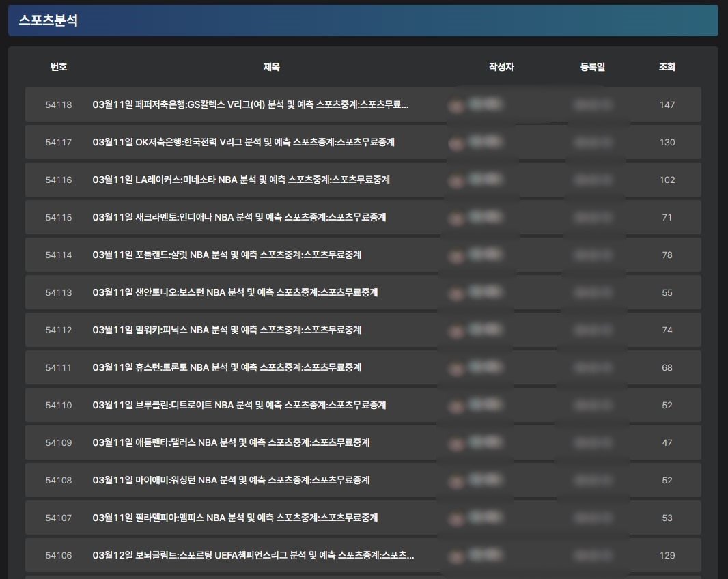Open the 보되글림트:스포르팅 UEFA챔피언스리그 post

(253, 555)
